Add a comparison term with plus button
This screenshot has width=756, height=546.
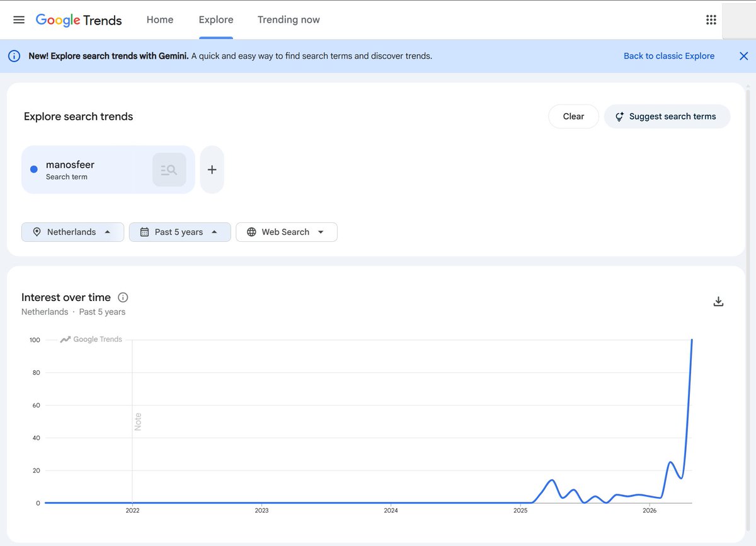click(x=212, y=169)
